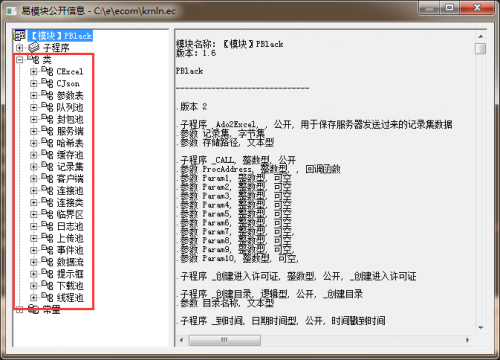
Task: Click the 提示框 class icon
Action: coord(47,274)
